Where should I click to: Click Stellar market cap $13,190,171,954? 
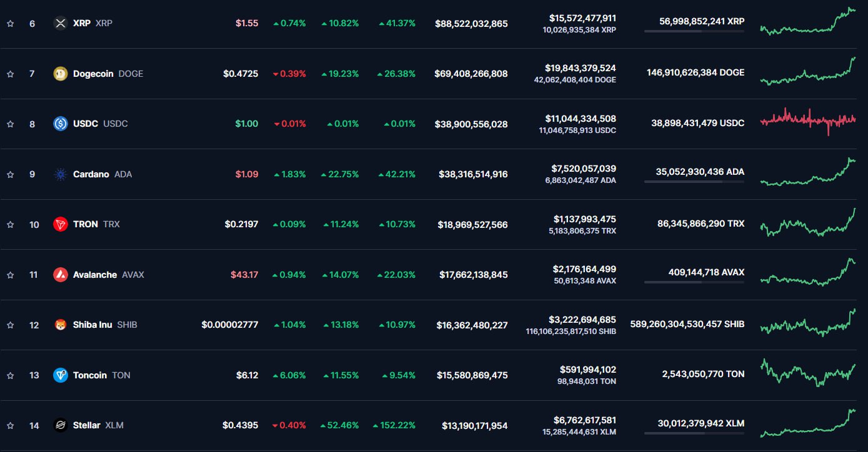(475, 426)
